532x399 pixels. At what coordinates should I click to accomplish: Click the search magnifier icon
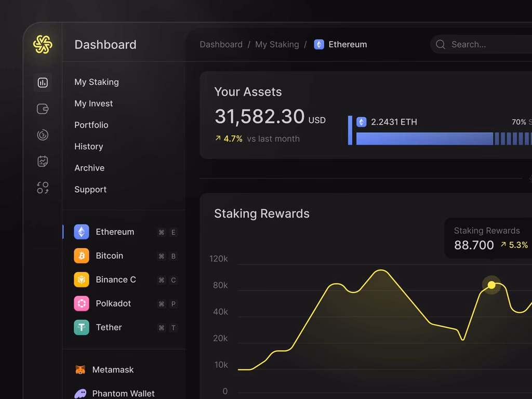pyautogui.click(x=441, y=45)
